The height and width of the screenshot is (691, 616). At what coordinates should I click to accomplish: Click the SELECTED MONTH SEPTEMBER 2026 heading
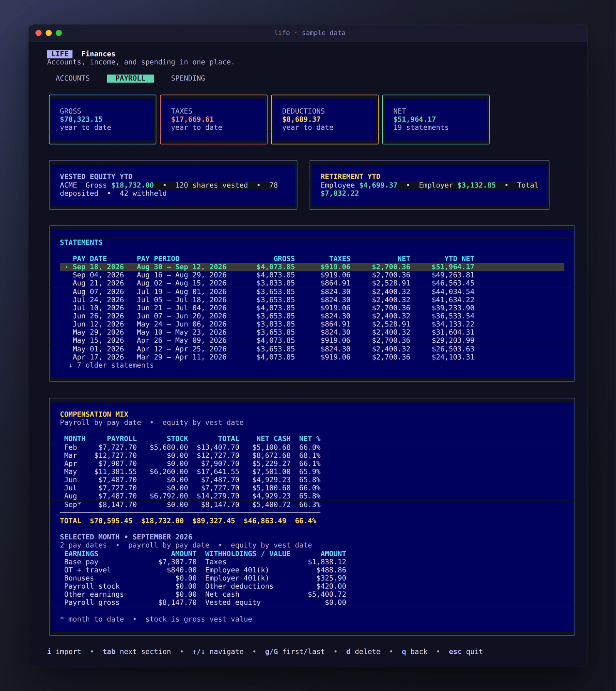pos(126,537)
